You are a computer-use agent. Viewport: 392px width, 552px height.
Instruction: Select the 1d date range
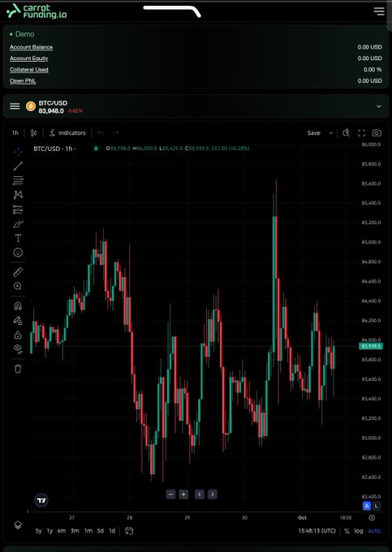pos(112,531)
